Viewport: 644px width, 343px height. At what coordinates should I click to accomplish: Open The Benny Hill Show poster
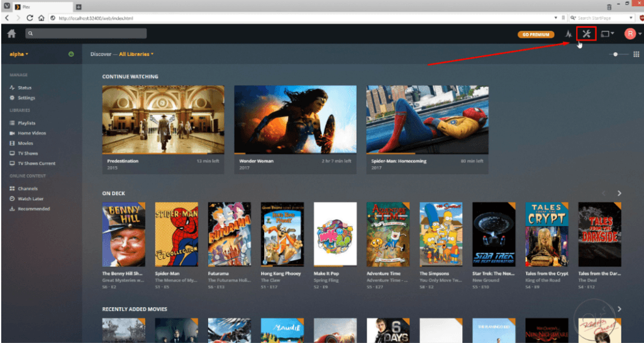pos(124,234)
